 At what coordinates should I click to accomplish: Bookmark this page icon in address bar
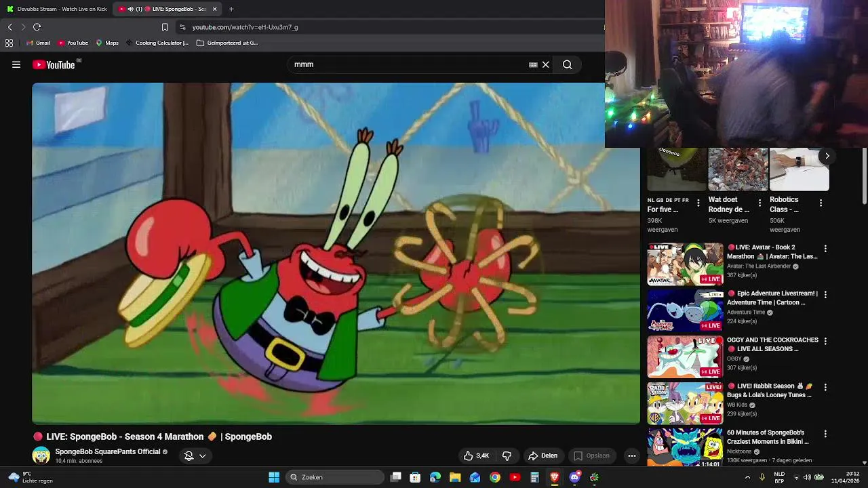pyautogui.click(x=165, y=27)
